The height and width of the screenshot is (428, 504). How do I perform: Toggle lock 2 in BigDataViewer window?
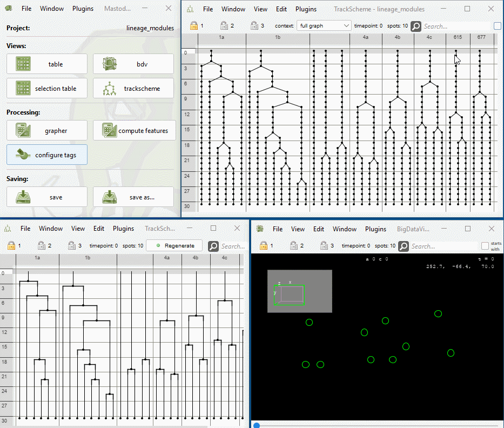[294, 245]
